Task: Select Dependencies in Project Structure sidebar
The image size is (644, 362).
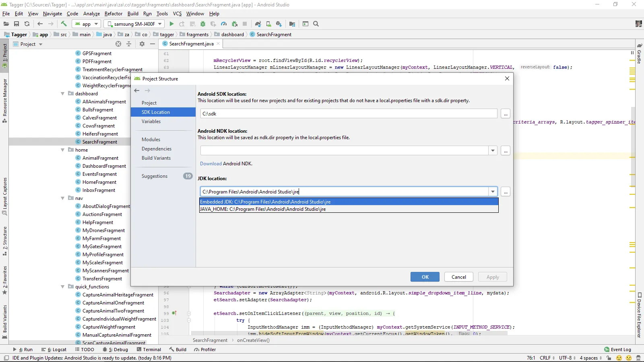Action: (x=156, y=149)
